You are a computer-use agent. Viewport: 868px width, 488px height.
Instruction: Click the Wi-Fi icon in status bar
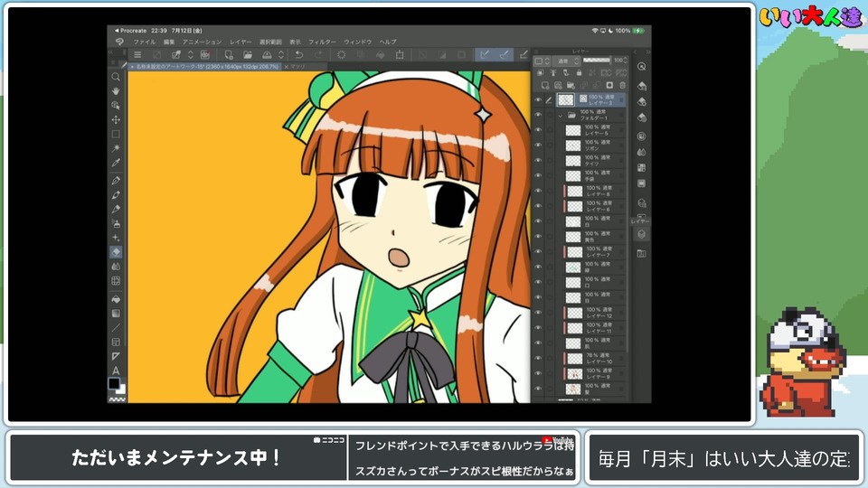[x=595, y=31]
